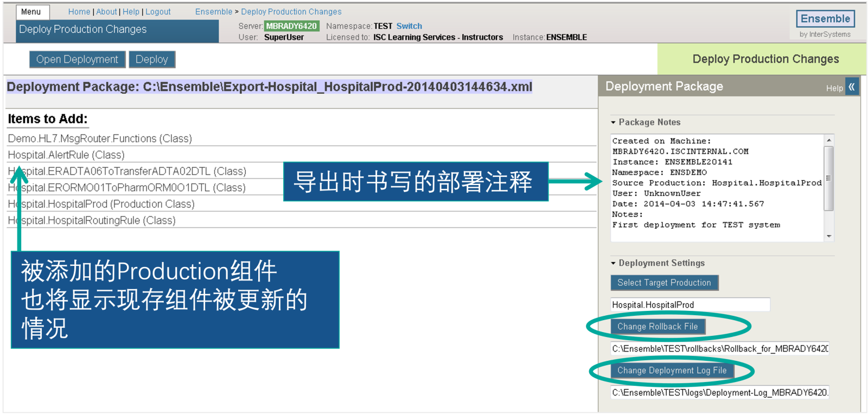Click the MBRADY6420 server name

pos(291,26)
